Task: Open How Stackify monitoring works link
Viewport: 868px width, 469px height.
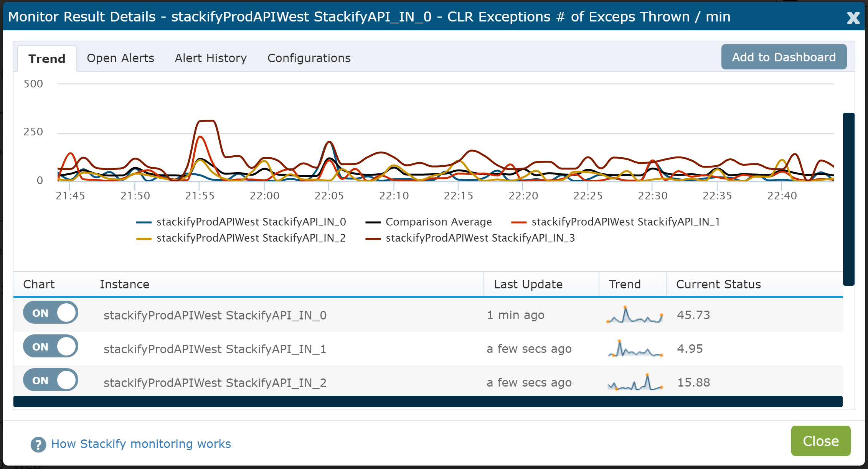Action: click(x=141, y=444)
